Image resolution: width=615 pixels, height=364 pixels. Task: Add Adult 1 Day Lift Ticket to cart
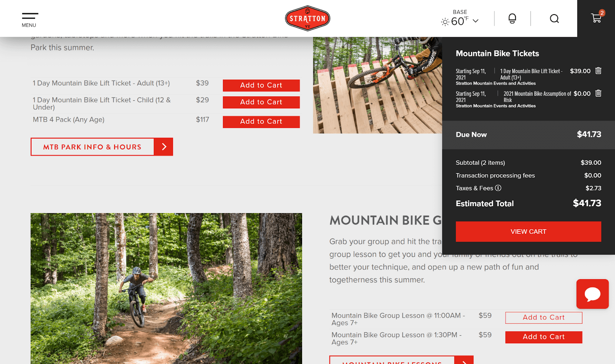261,85
